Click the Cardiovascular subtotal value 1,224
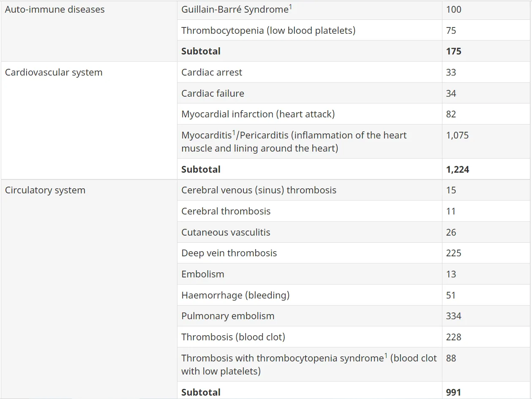532x399 pixels. [x=458, y=169]
